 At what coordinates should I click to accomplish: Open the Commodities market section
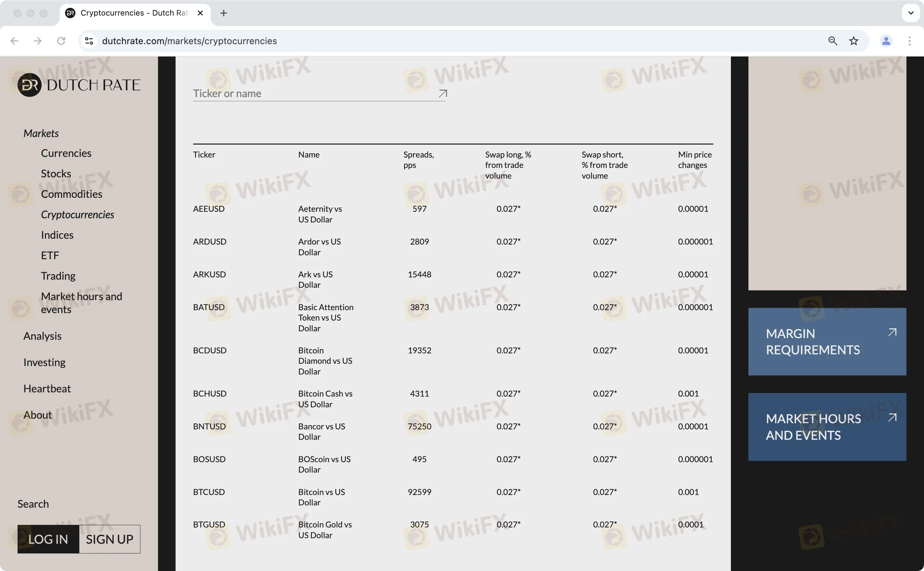tap(72, 194)
